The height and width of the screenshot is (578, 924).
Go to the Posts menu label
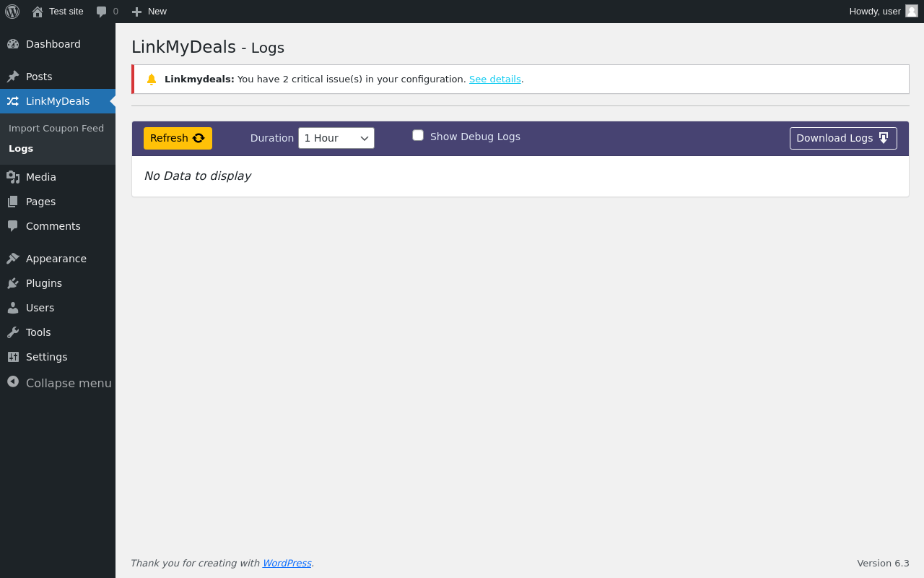(x=39, y=77)
